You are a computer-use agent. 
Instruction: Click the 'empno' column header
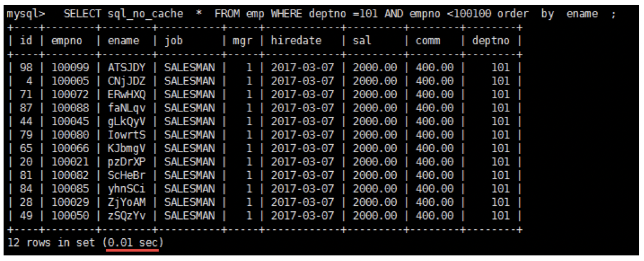tap(66, 41)
